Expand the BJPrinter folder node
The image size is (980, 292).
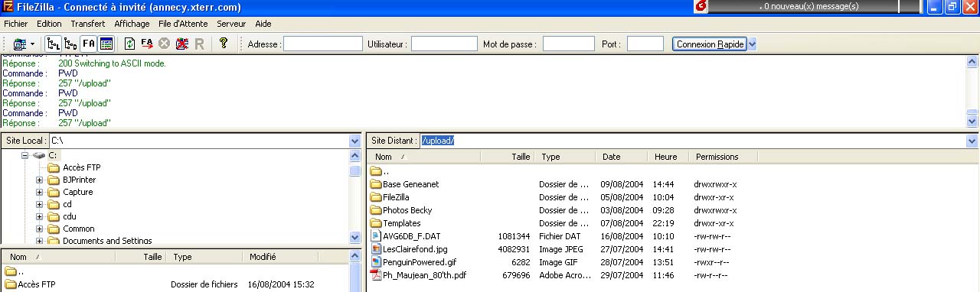(x=39, y=180)
